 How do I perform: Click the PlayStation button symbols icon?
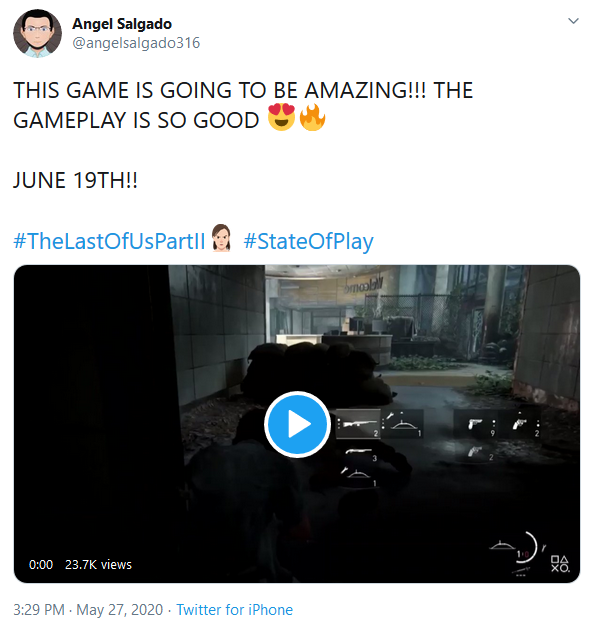pos(561,564)
